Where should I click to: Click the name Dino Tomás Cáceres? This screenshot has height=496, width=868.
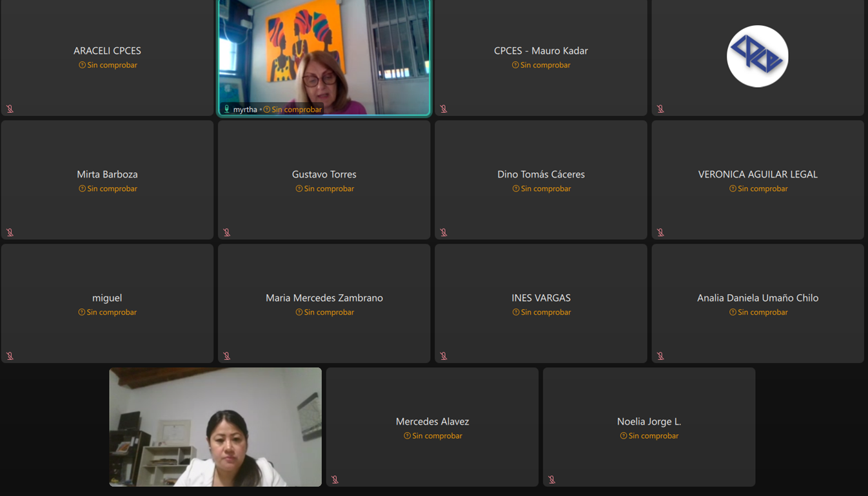[541, 174]
